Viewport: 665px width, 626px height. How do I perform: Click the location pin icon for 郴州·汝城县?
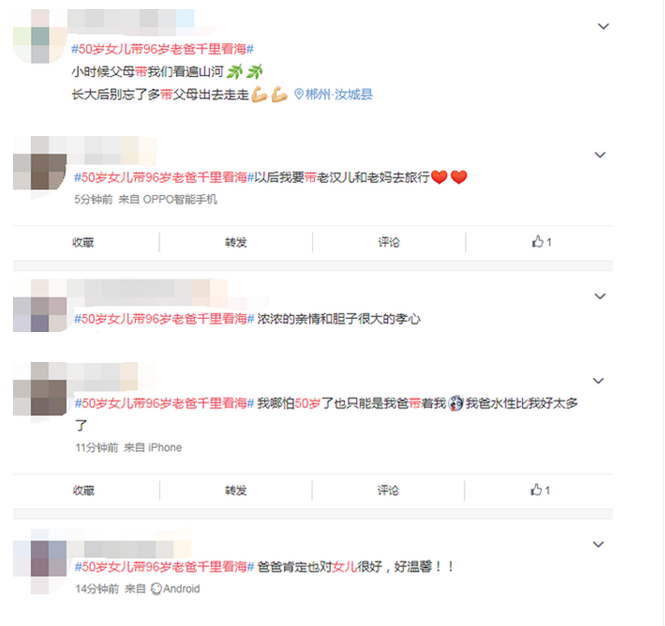coord(299,94)
